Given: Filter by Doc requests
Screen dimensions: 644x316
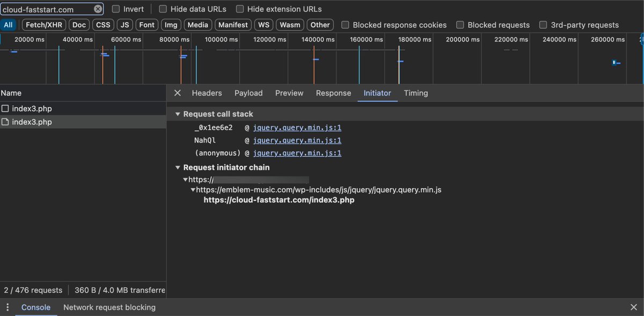Looking at the screenshot, I should [x=79, y=25].
